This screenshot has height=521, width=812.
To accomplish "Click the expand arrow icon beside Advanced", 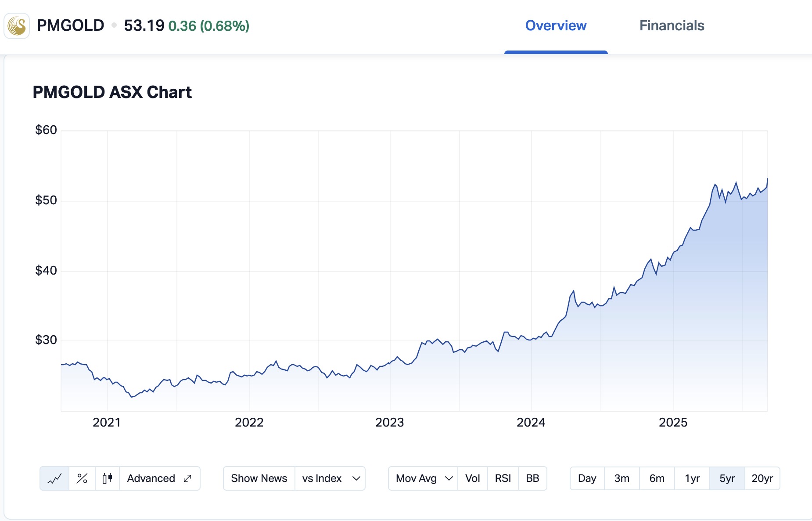I will point(187,478).
